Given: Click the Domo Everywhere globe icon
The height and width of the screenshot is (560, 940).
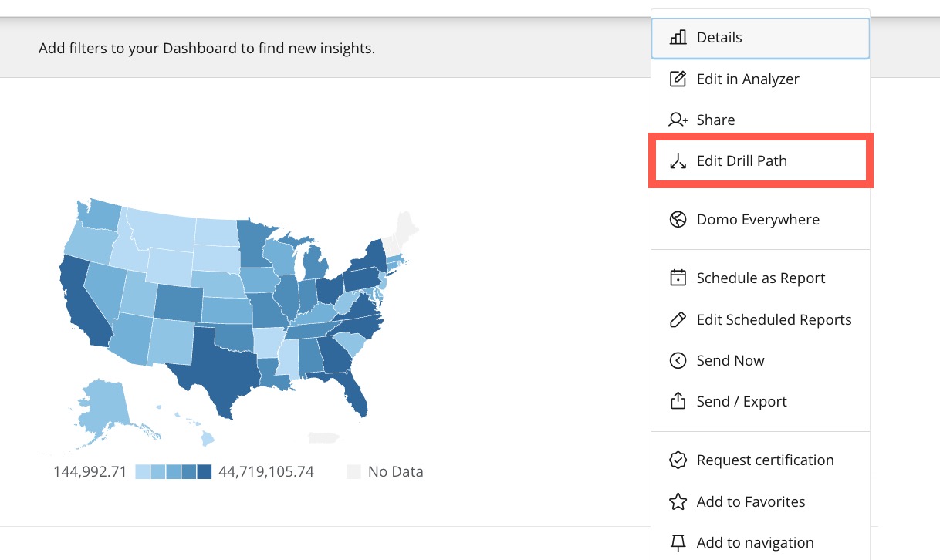Looking at the screenshot, I should tap(678, 220).
